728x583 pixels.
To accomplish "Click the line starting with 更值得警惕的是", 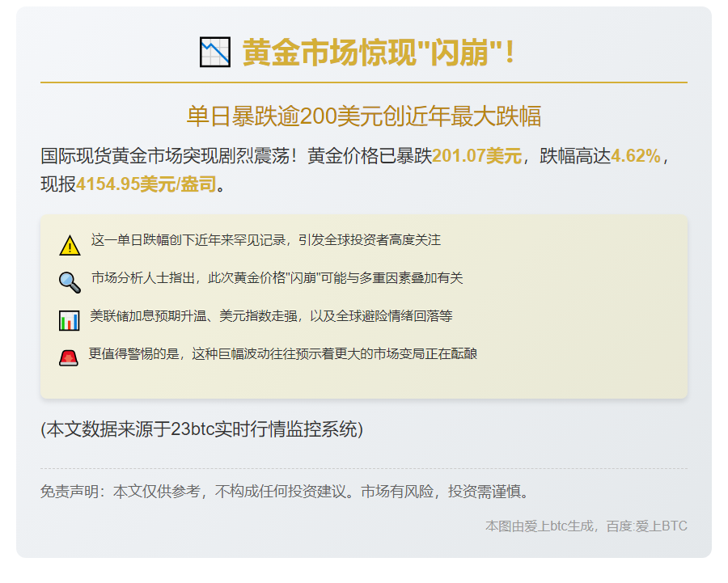I will pyautogui.click(x=282, y=354).
